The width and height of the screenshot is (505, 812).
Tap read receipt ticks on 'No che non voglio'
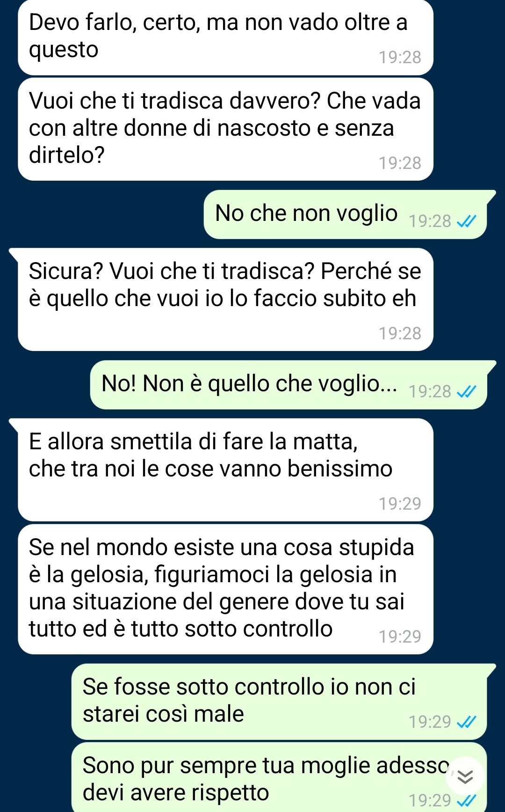[466, 221]
